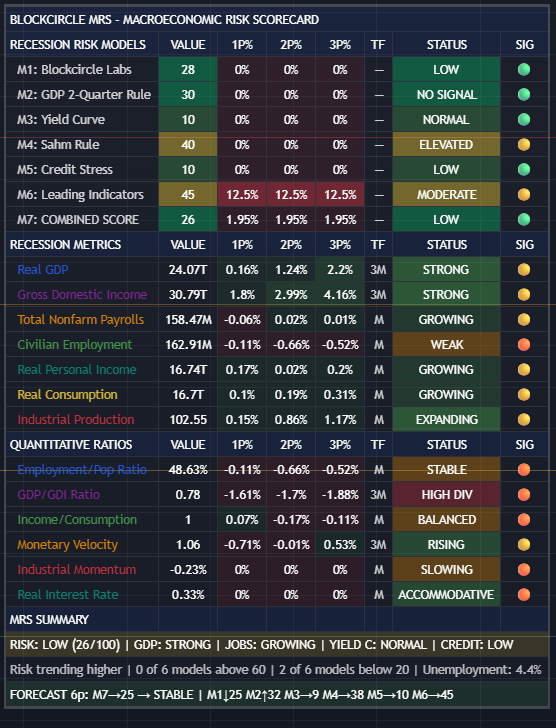Screen dimensions: 556x728
Task: Click the orange signal dot for Income/Consumption
Action: [524, 520]
